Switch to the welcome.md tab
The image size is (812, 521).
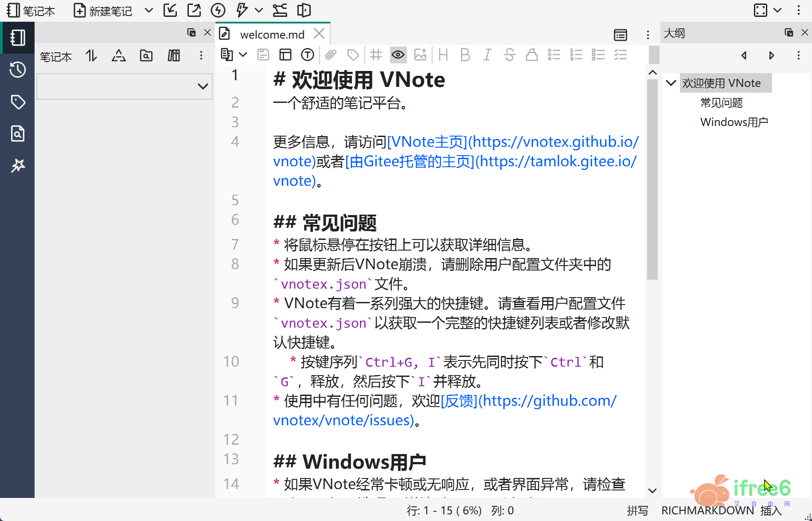pyautogui.click(x=272, y=34)
